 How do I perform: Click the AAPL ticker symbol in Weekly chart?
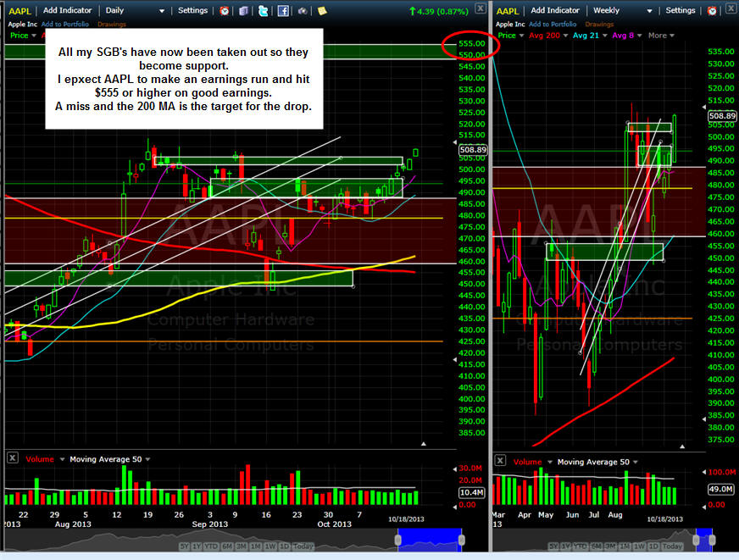(508, 11)
